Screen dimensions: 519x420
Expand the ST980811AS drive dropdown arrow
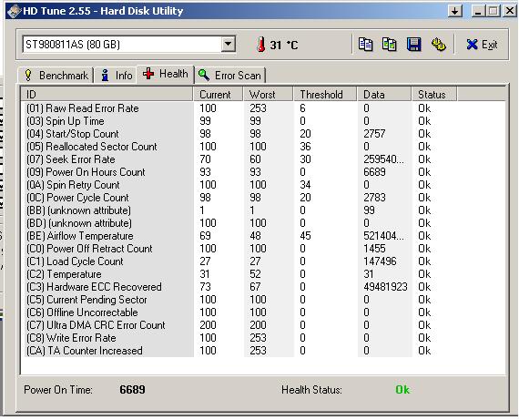tap(228, 44)
